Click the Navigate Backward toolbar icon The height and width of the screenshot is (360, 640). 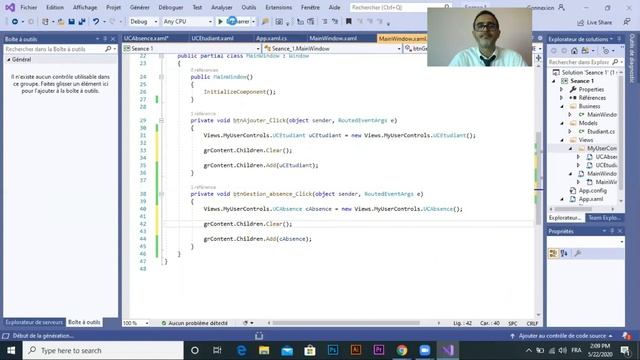[x=15, y=22]
